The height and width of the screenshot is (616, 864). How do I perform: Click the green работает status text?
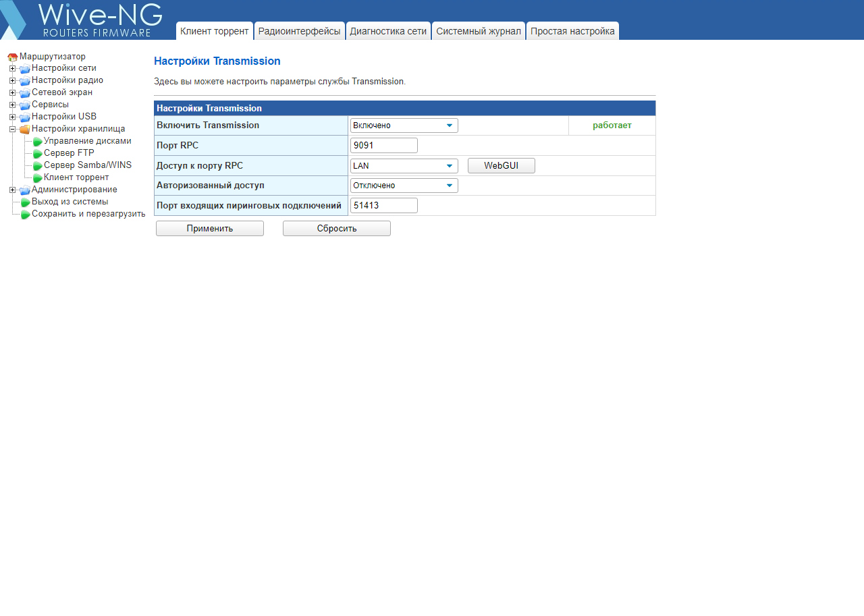click(x=612, y=125)
